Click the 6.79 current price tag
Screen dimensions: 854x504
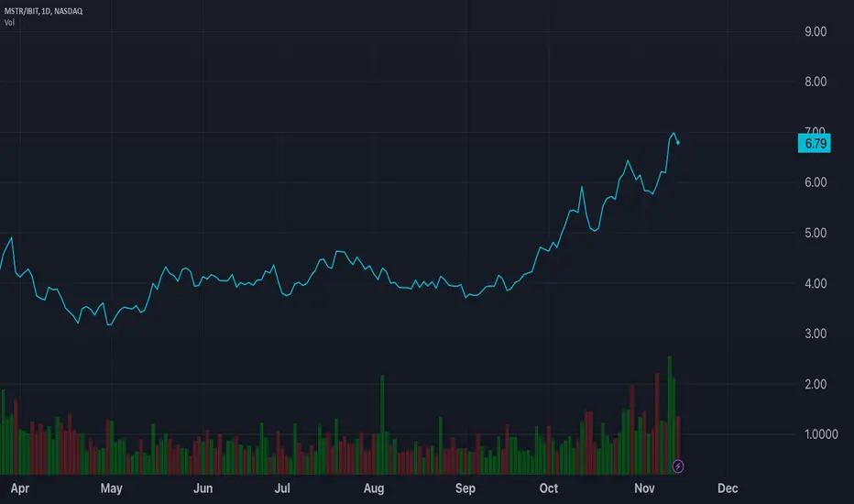click(x=815, y=143)
